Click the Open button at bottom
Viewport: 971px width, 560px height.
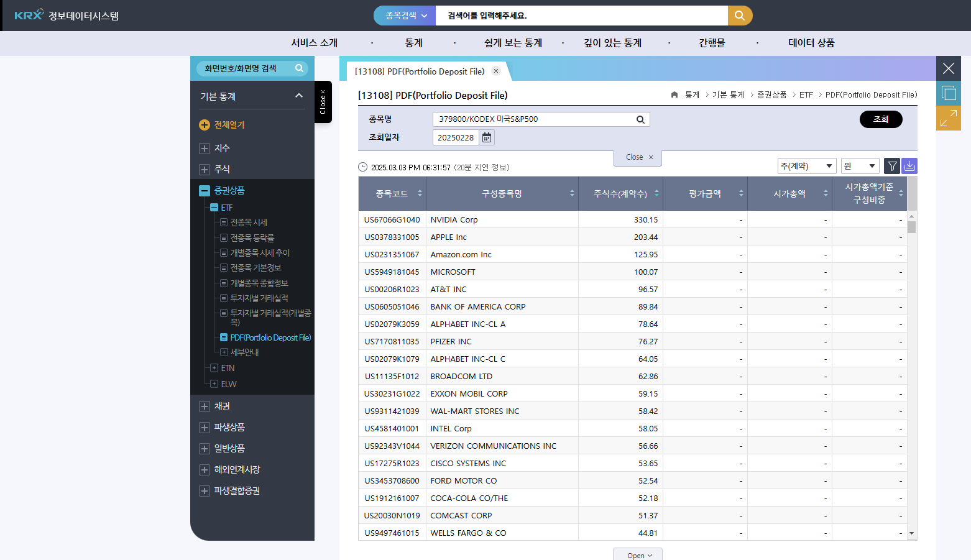[637, 555]
